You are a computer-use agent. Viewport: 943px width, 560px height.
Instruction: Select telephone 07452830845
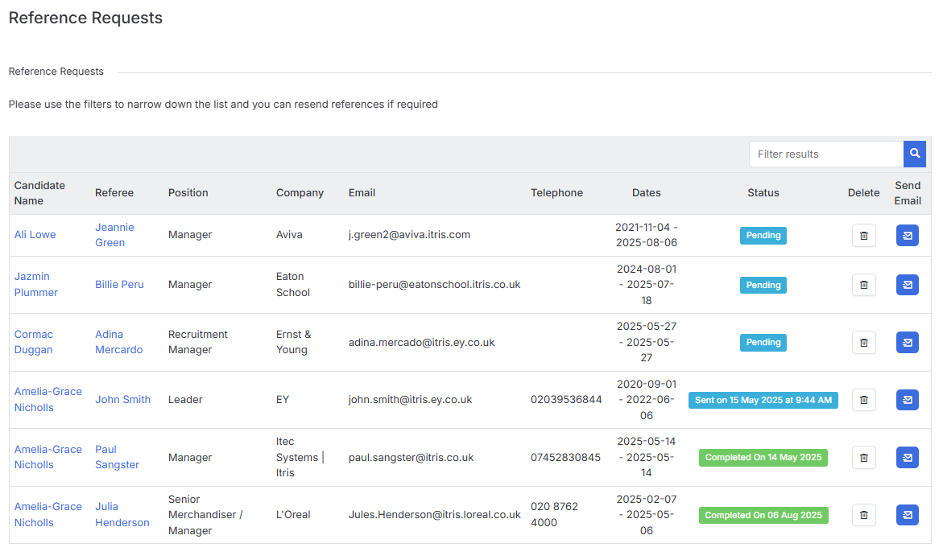coord(565,457)
